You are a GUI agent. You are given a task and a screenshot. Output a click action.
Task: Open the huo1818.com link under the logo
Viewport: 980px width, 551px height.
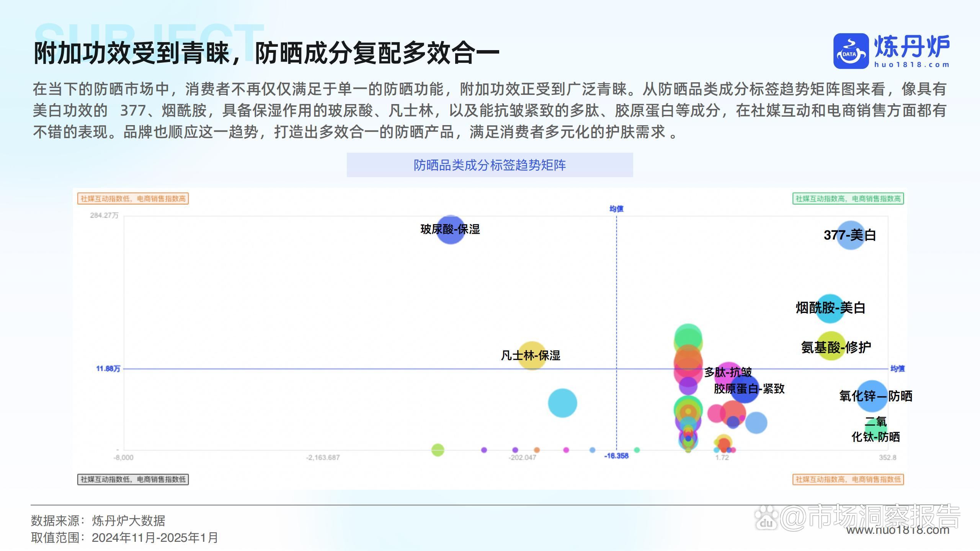[x=911, y=65]
